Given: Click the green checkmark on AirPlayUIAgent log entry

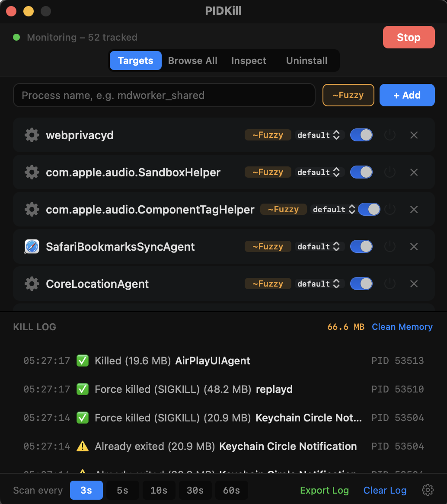Looking at the screenshot, I should pos(83,360).
